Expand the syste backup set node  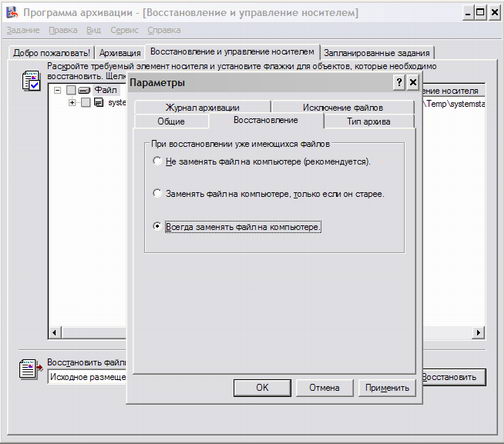[72, 102]
